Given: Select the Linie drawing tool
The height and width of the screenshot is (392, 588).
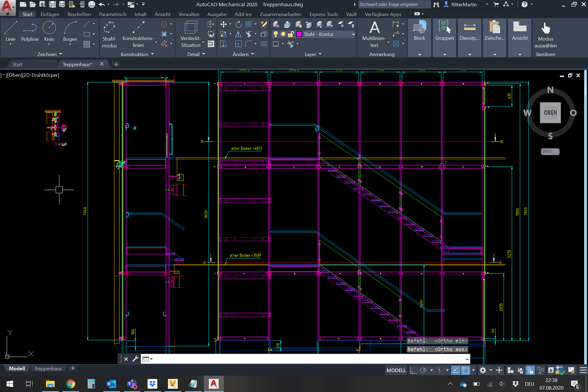Looking at the screenshot, I should (11, 31).
